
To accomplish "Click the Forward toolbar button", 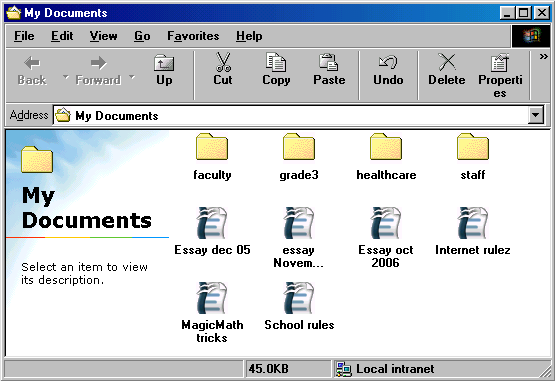I will coord(98,72).
